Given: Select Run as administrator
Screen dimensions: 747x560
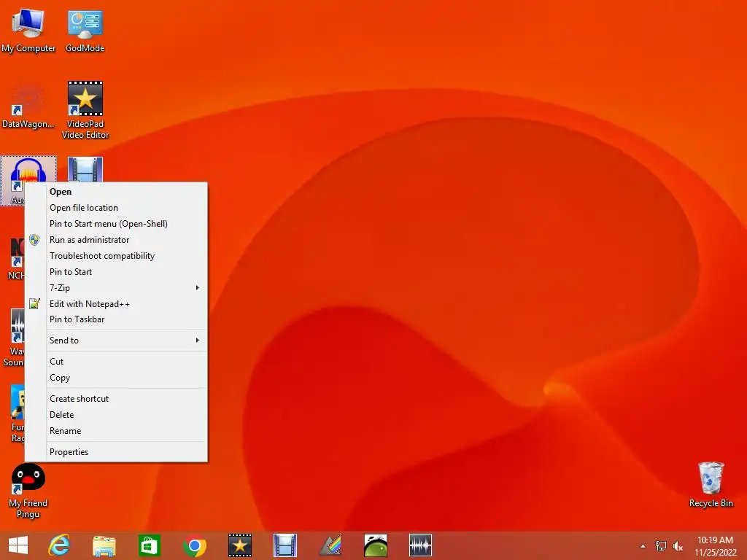Looking at the screenshot, I should pos(116,239).
